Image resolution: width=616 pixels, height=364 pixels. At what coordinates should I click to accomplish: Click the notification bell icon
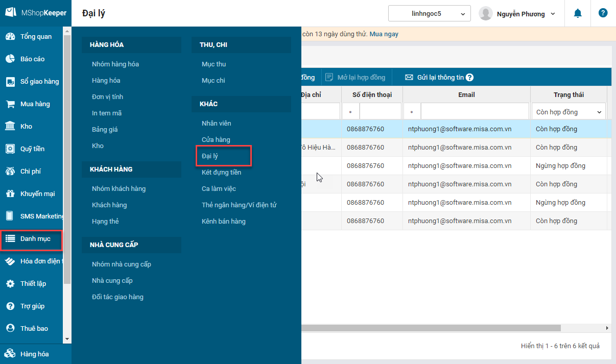tap(578, 13)
